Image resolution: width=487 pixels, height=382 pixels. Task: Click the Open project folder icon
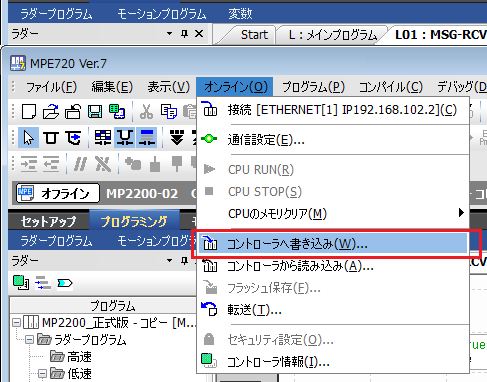point(51,111)
